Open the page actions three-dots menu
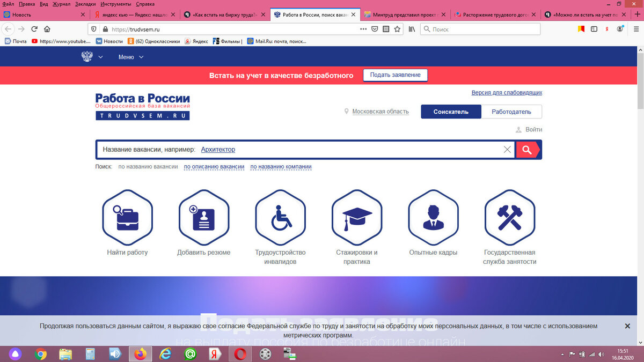Image resolution: width=644 pixels, height=362 pixels. click(x=363, y=29)
